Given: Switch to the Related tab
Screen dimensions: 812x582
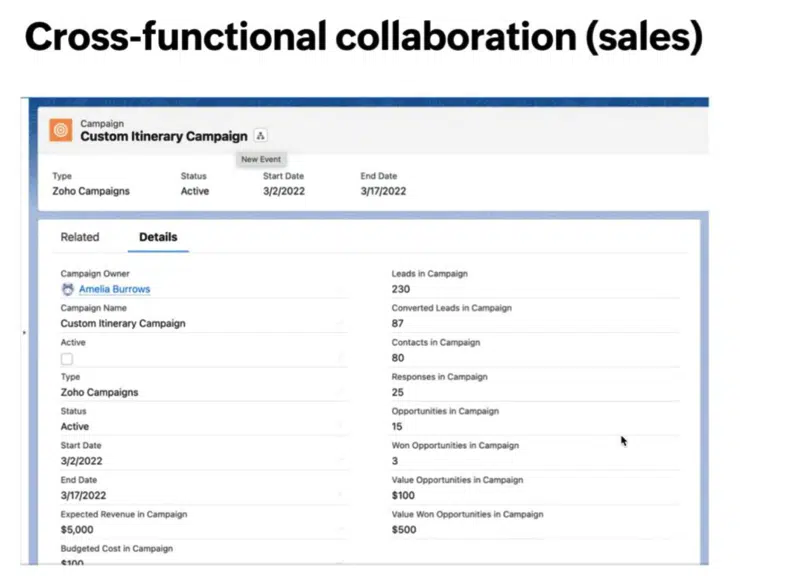Looking at the screenshot, I should point(80,237).
